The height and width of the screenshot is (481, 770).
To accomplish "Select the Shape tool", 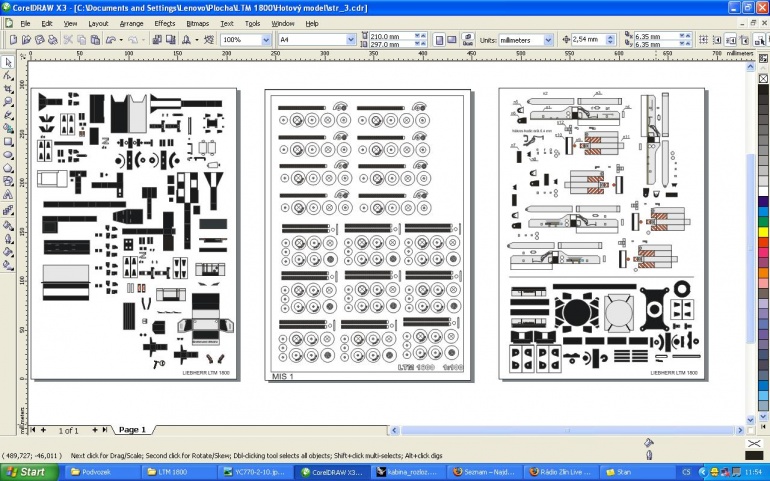I will (8, 76).
